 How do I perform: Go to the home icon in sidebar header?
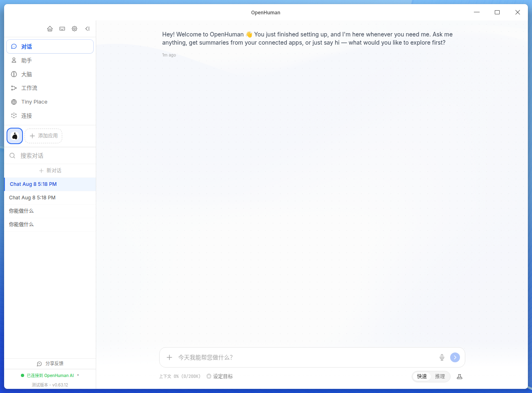50,29
